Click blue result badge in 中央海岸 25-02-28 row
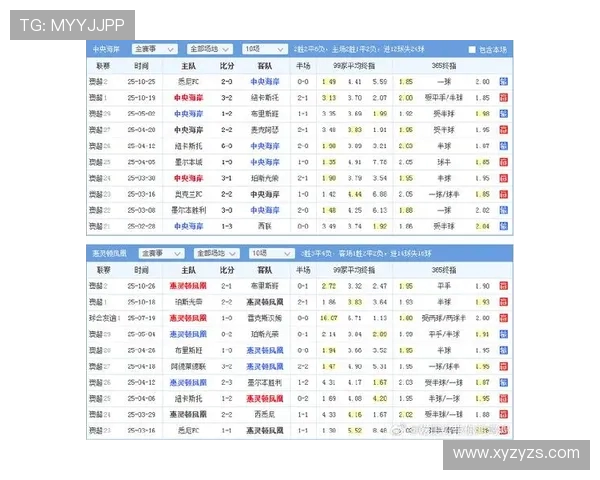The height and width of the screenshot is (480, 600). point(504,226)
